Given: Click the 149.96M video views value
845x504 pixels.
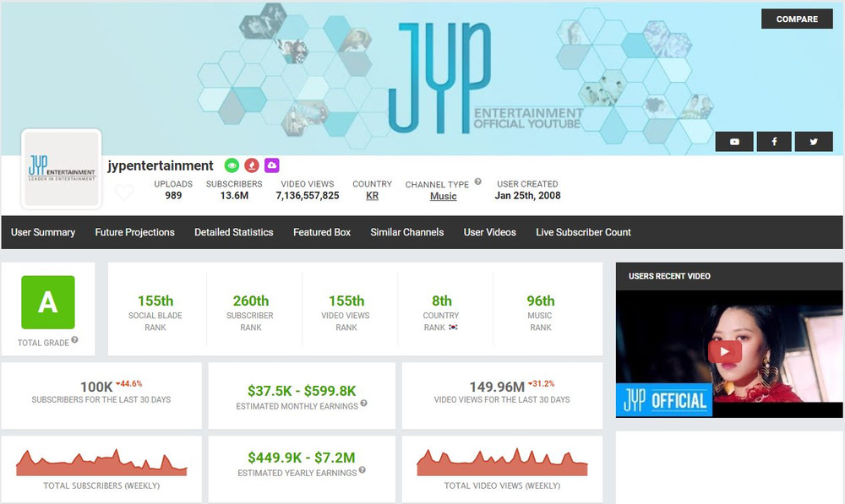Looking at the screenshot, I should tap(497, 387).
